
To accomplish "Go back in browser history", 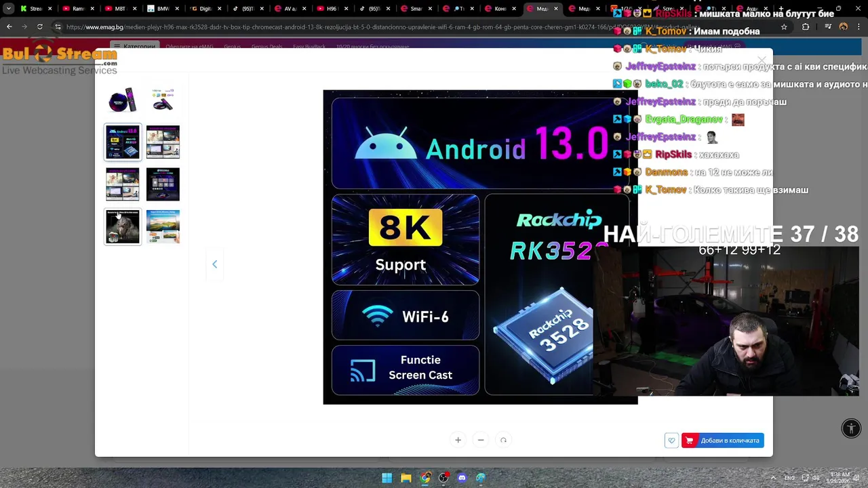I will point(9,27).
